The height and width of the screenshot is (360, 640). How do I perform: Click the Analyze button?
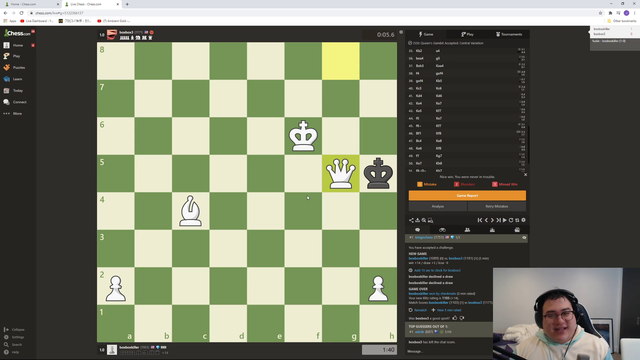click(438, 207)
